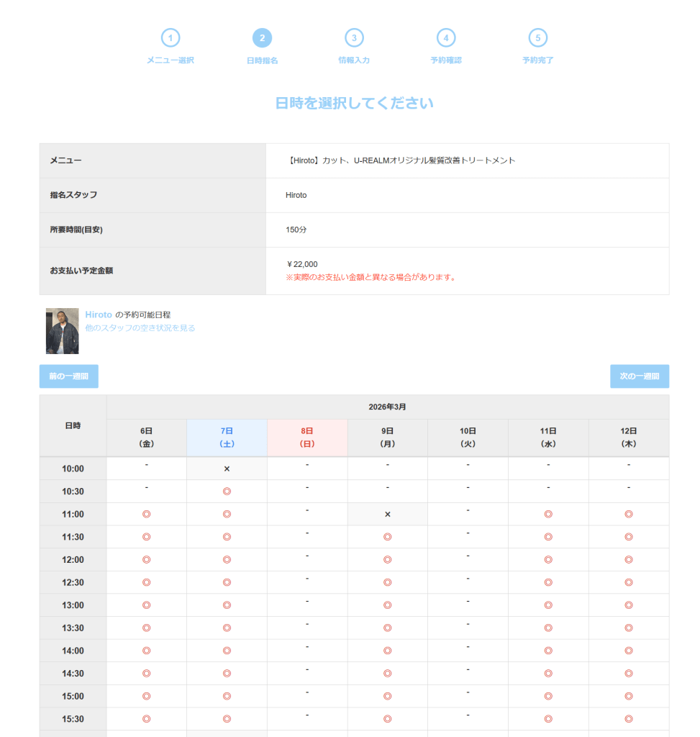Go back to step 1 メニュー選択
Viewport: 700px width, 737px height.
[171, 38]
